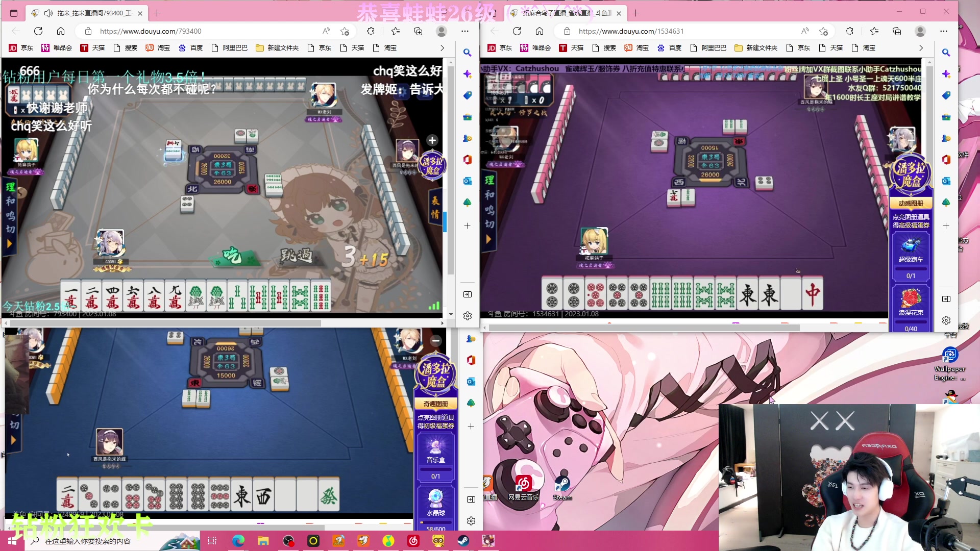Open Wallpaper Engine desktop shortcut
Image resolution: width=980 pixels, height=551 pixels.
pyautogui.click(x=950, y=364)
